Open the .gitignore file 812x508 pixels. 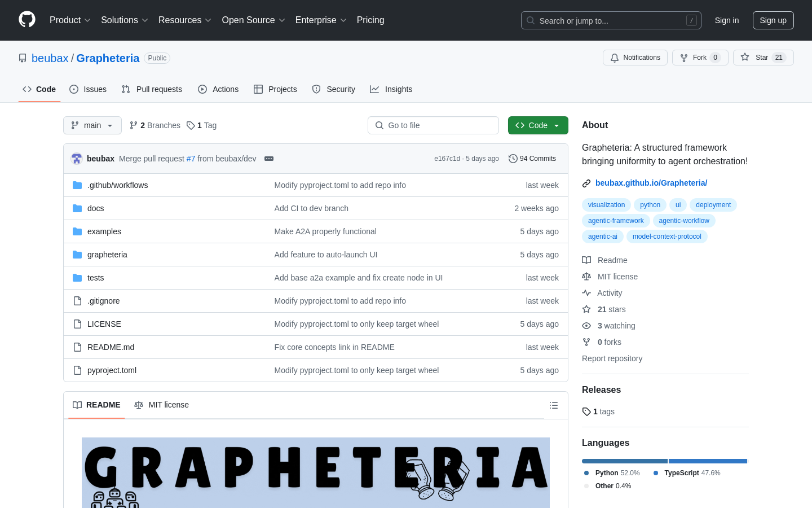(x=104, y=301)
